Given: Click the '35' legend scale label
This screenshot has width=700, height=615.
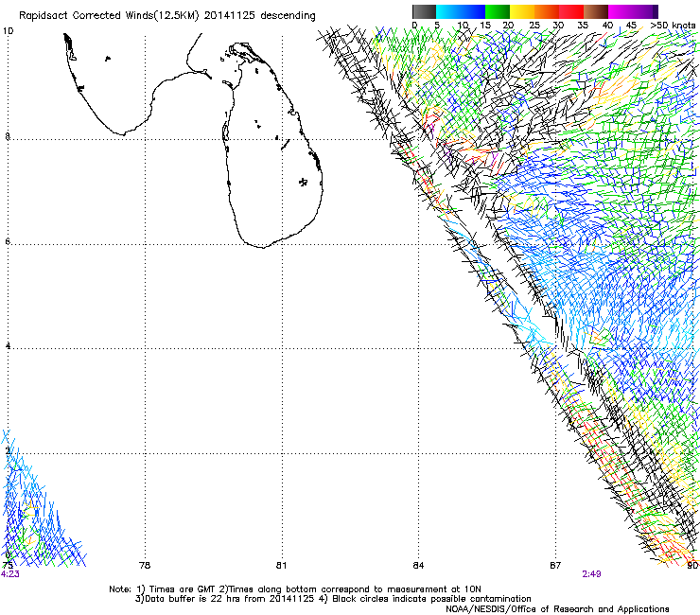Looking at the screenshot, I should pos(583,26).
